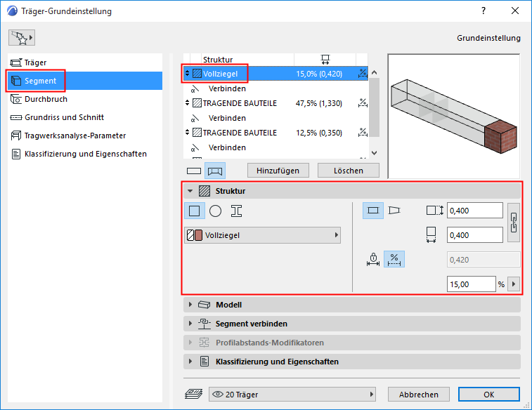Click reorder arrows of 47,5% segment row

[x=187, y=102]
